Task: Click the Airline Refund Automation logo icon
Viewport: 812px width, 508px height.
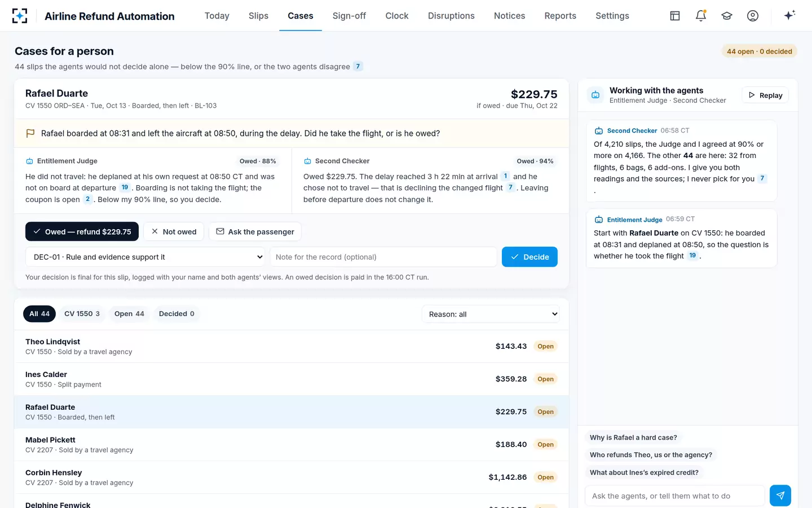Action: point(20,16)
